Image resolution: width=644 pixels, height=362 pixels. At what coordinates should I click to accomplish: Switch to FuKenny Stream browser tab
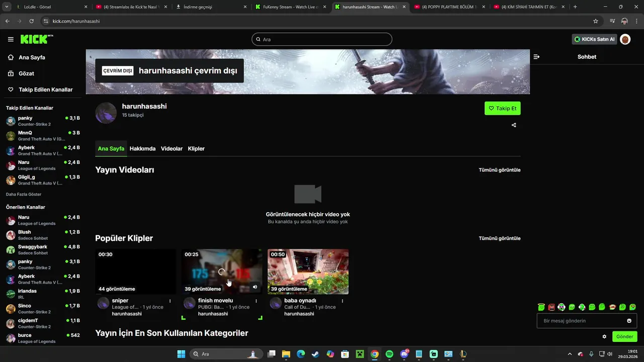point(291,7)
